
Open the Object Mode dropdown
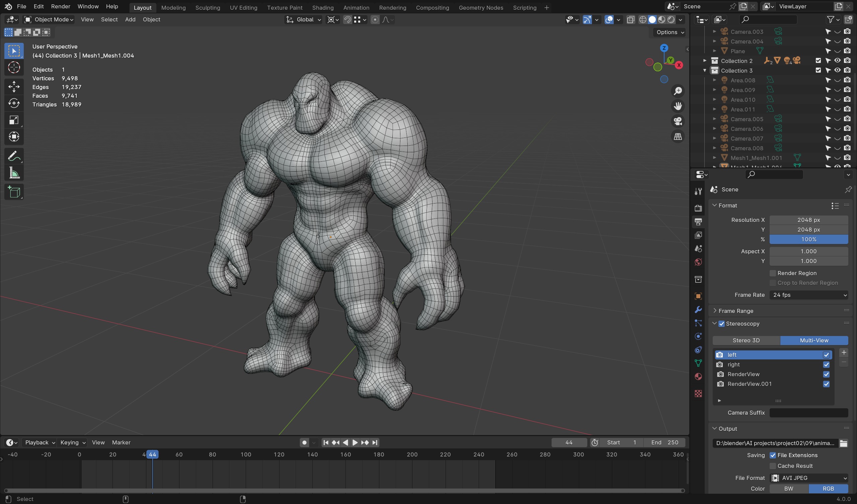(x=49, y=20)
